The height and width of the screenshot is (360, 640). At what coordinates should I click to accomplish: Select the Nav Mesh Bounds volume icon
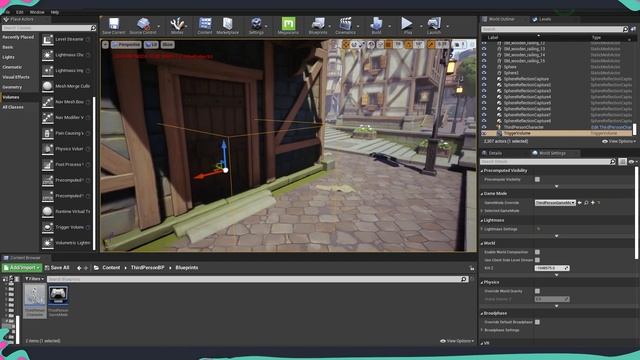[x=47, y=102]
